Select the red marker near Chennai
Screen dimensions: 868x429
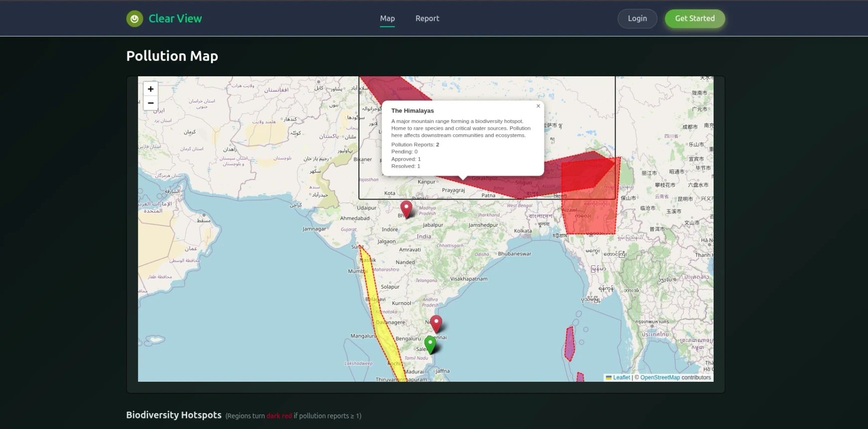pos(436,323)
